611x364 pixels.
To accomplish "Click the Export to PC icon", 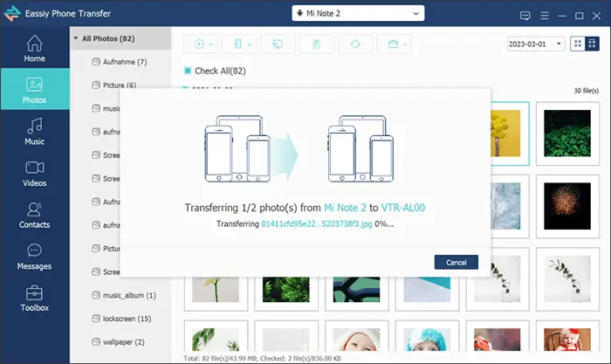I will click(278, 44).
